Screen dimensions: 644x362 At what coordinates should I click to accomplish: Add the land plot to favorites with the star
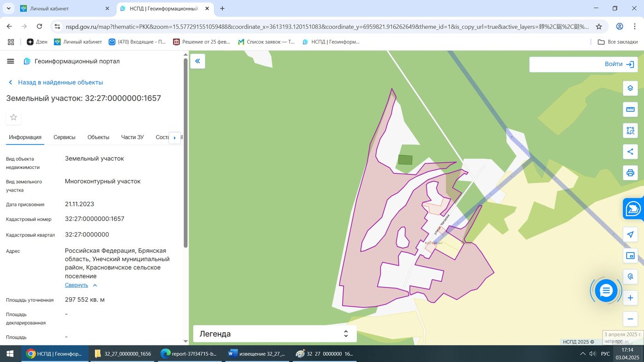click(x=13, y=117)
